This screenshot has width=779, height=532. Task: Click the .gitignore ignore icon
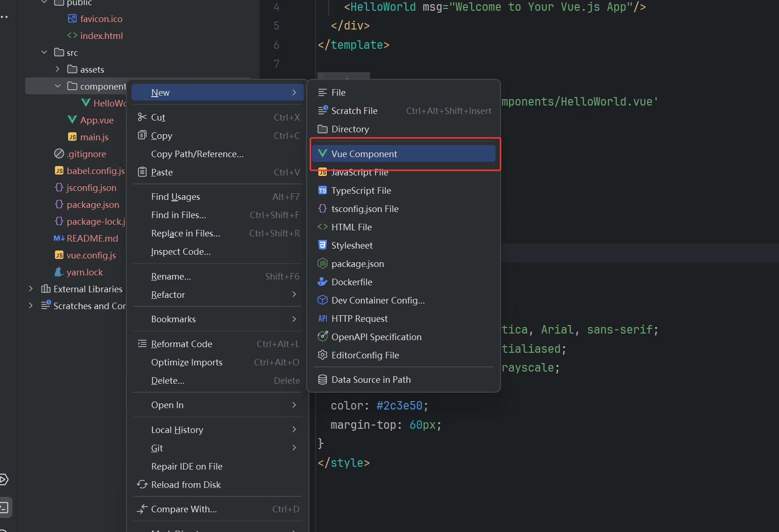tap(59, 154)
